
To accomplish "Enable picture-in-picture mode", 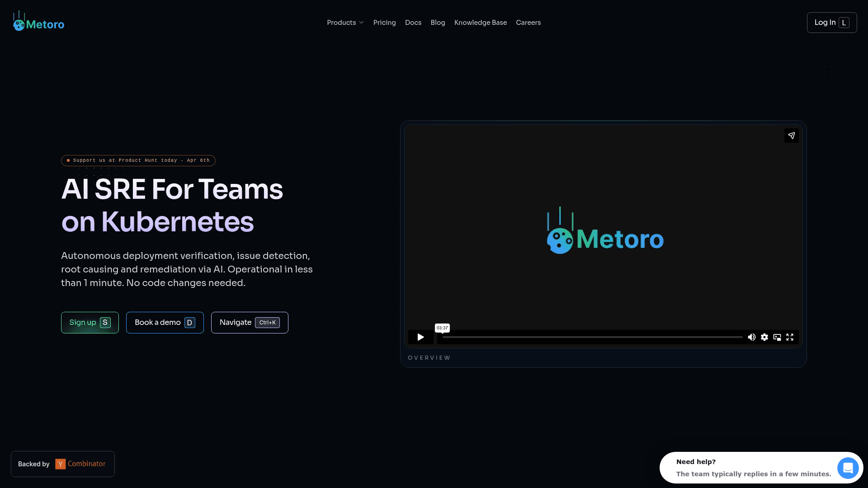I will click(777, 337).
